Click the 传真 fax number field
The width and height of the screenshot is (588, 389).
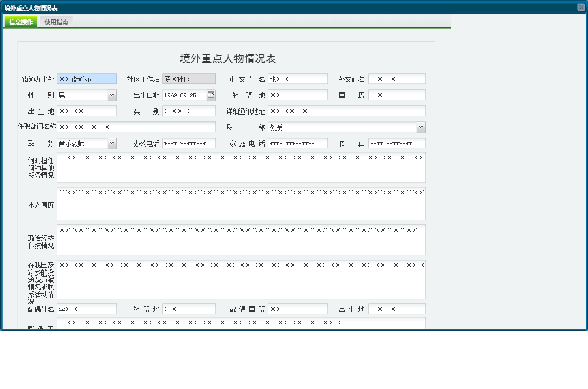click(x=397, y=143)
